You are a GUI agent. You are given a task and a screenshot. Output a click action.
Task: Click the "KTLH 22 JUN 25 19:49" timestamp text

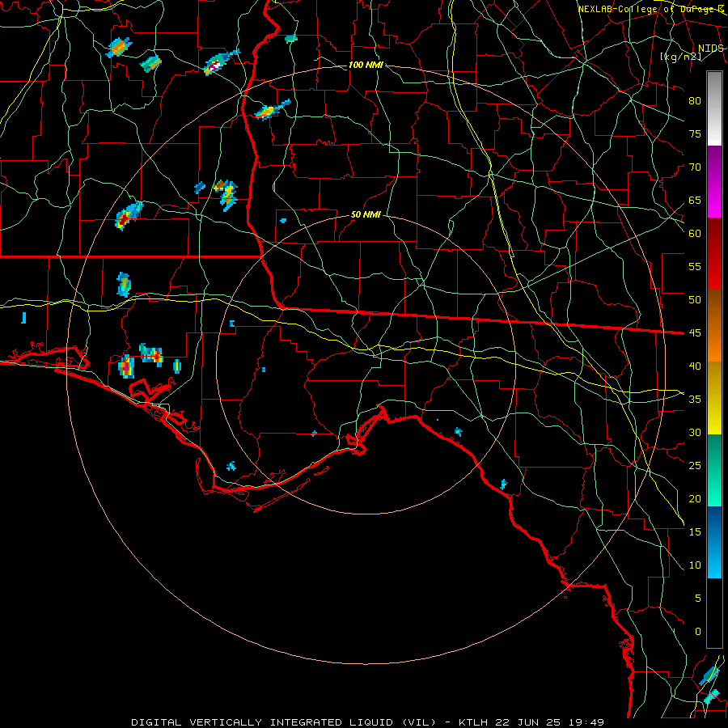click(531, 722)
